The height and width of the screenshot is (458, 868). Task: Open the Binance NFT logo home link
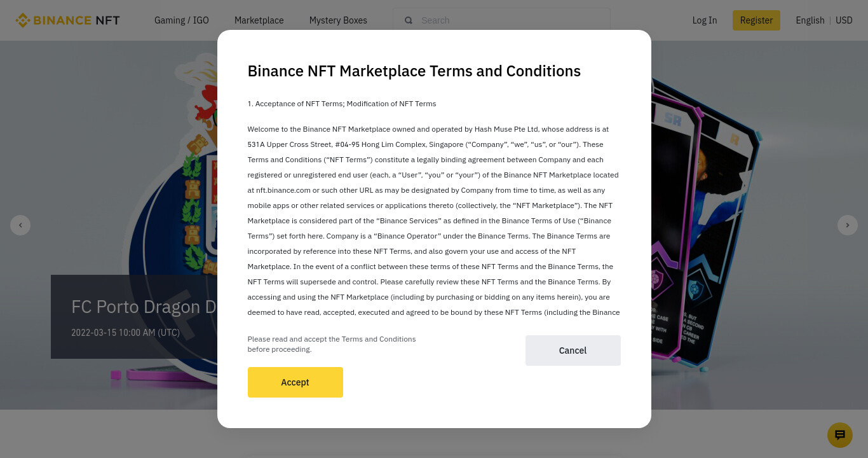pyautogui.click(x=68, y=20)
